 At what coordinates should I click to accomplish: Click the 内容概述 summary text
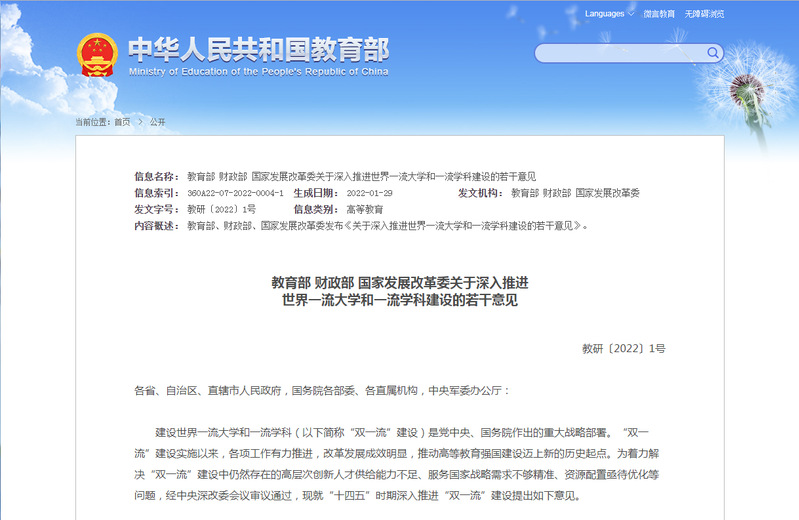(x=387, y=226)
